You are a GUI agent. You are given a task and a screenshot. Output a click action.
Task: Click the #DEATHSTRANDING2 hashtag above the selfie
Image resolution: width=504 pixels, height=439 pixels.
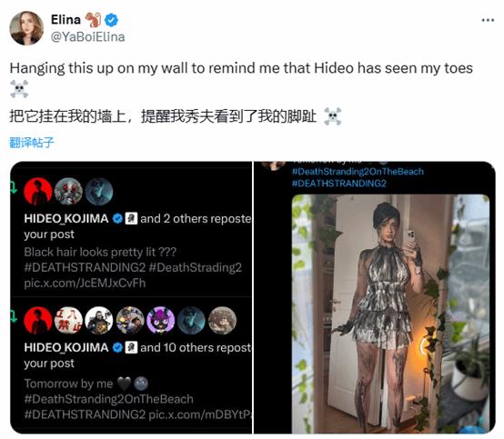pos(339,184)
